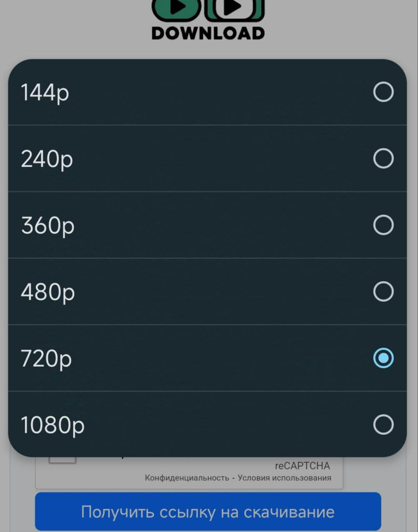
Task: Pick the 1080p text label
Action: [x=52, y=425]
